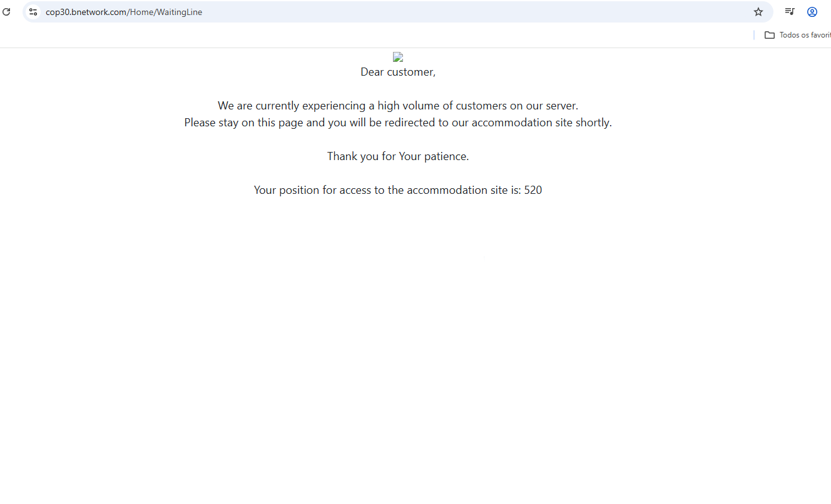Open the Chrome profile avatar icon
Viewport: 831px width, 504px height.
pos(812,12)
